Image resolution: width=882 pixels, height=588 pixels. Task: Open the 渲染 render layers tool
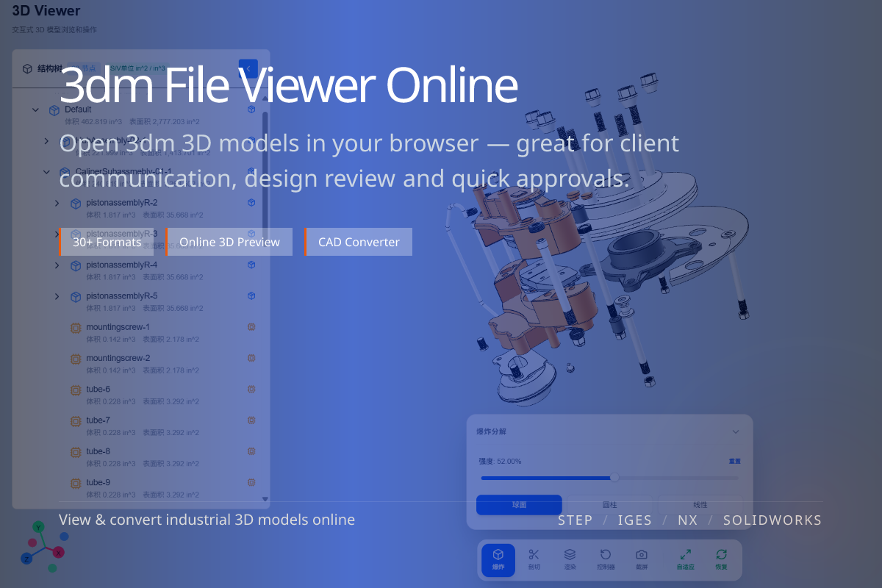tap(570, 559)
